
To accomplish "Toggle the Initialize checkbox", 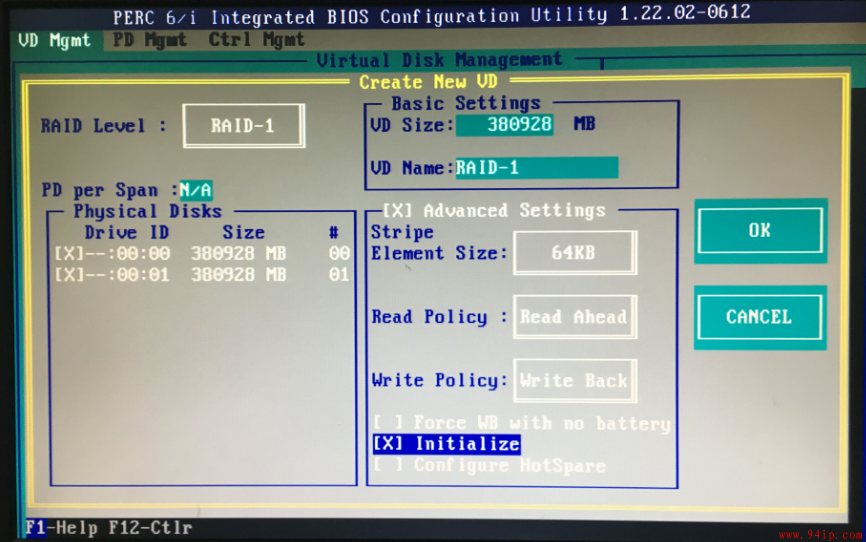I will click(x=387, y=444).
